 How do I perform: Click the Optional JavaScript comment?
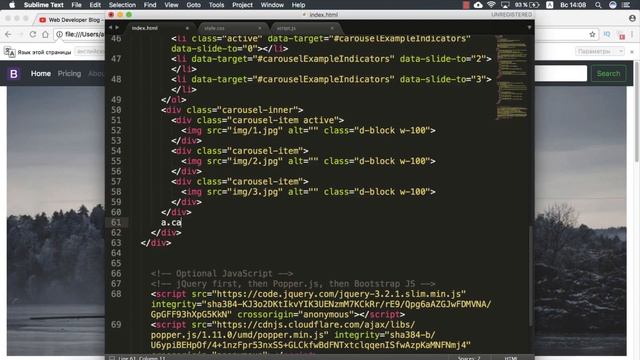click(x=222, y=273)
